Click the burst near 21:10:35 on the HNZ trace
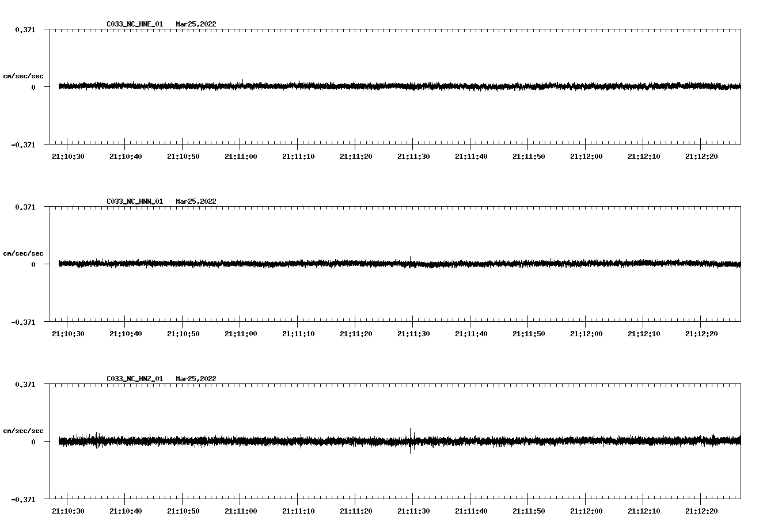 (x=97, y=440)
